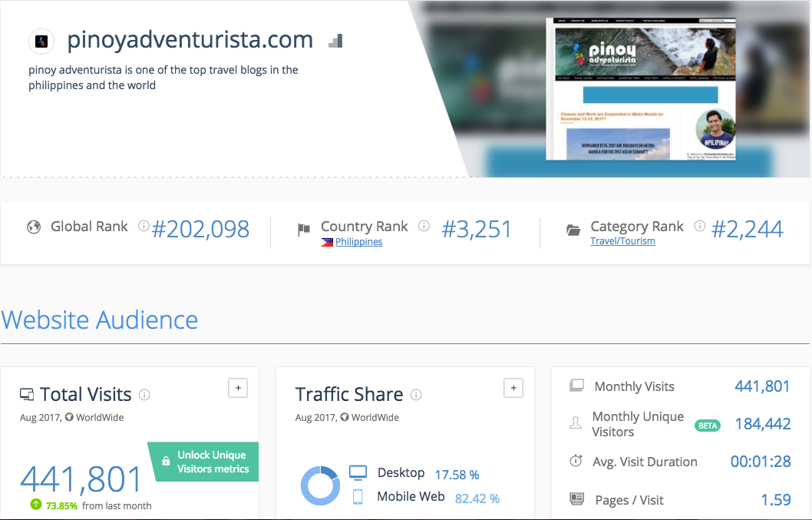Click the Pages / Visit value 1.59
This screenshot has width=812, height=520.
coord(776,500)
